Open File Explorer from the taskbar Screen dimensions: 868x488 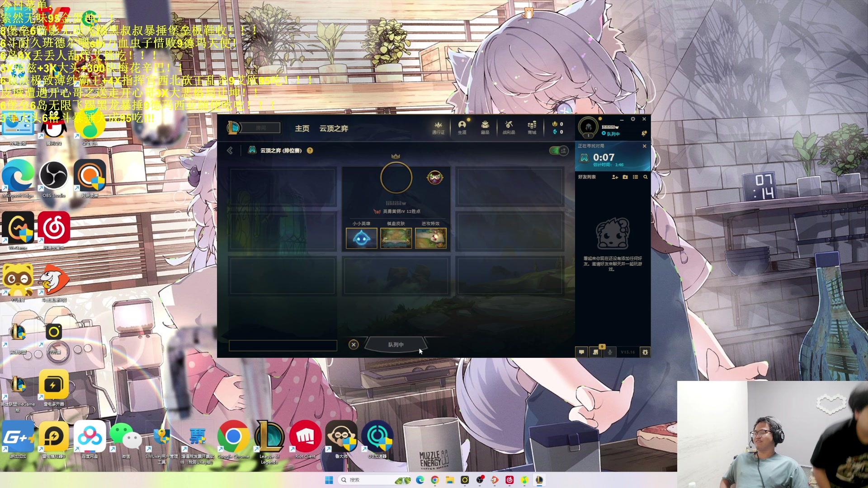click(450, 480)
